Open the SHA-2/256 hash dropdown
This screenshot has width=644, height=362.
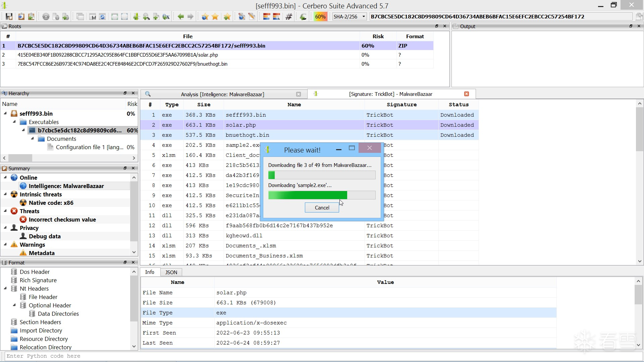364,17
